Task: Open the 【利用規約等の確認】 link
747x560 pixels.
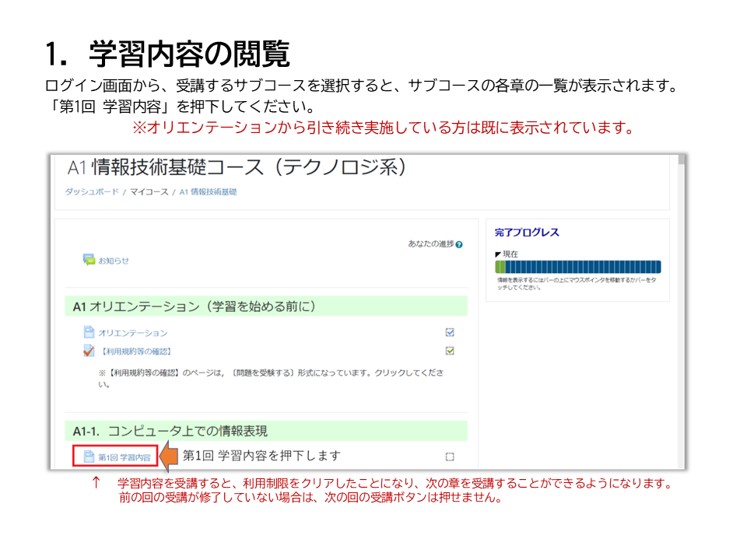Action: [136, 352]
